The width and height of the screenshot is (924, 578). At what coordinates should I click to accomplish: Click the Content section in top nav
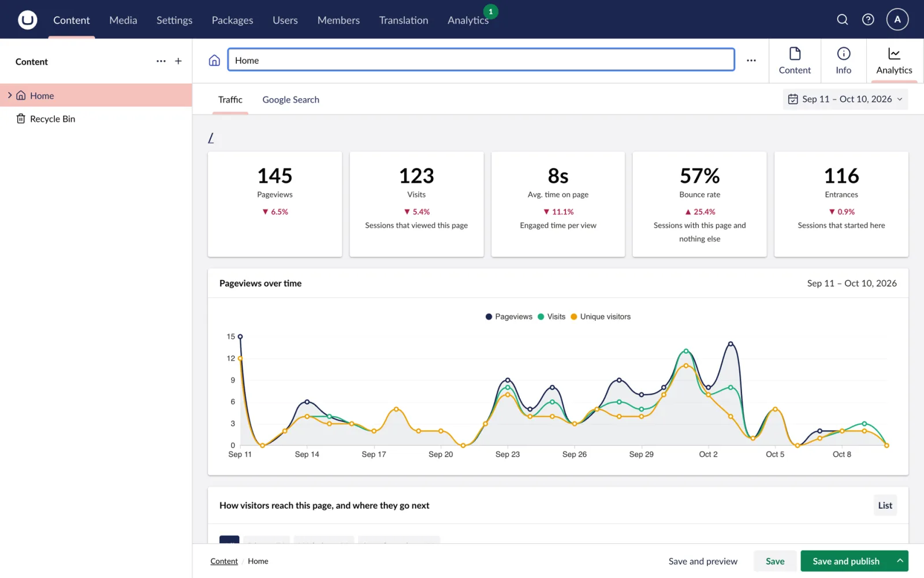[x=72, y=20]
